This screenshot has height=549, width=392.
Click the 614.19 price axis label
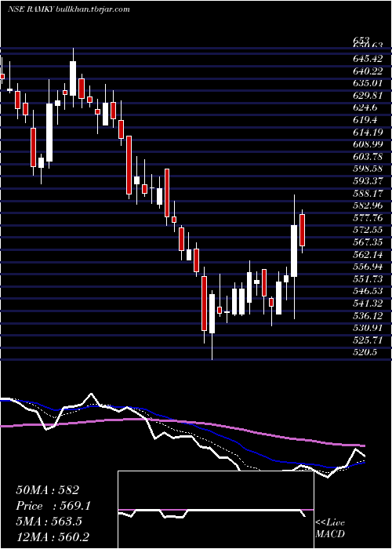(x=368, y=133)
